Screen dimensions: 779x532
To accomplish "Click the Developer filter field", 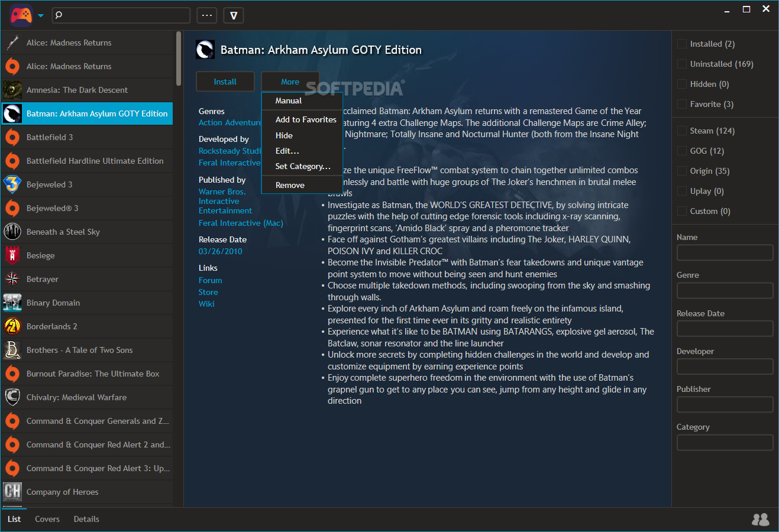I will (x=725, y=366).
